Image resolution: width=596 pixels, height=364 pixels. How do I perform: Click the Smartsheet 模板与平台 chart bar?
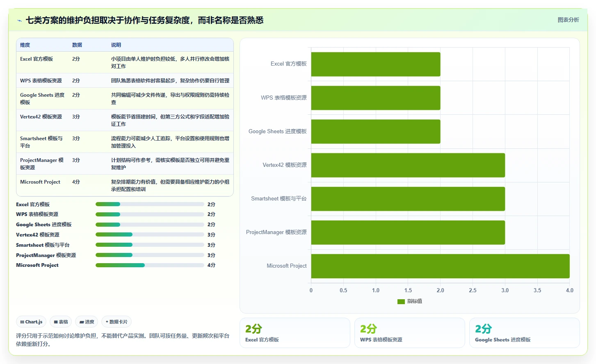pos(408,199)
